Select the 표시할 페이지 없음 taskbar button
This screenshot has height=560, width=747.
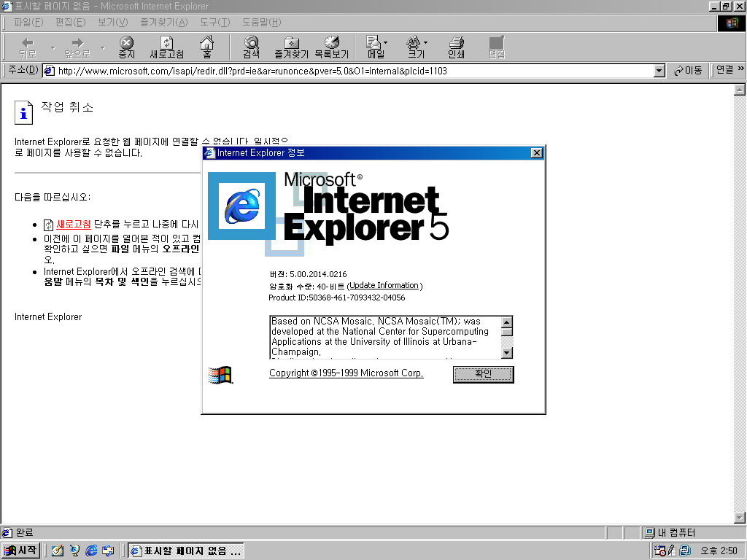point(186,551)
